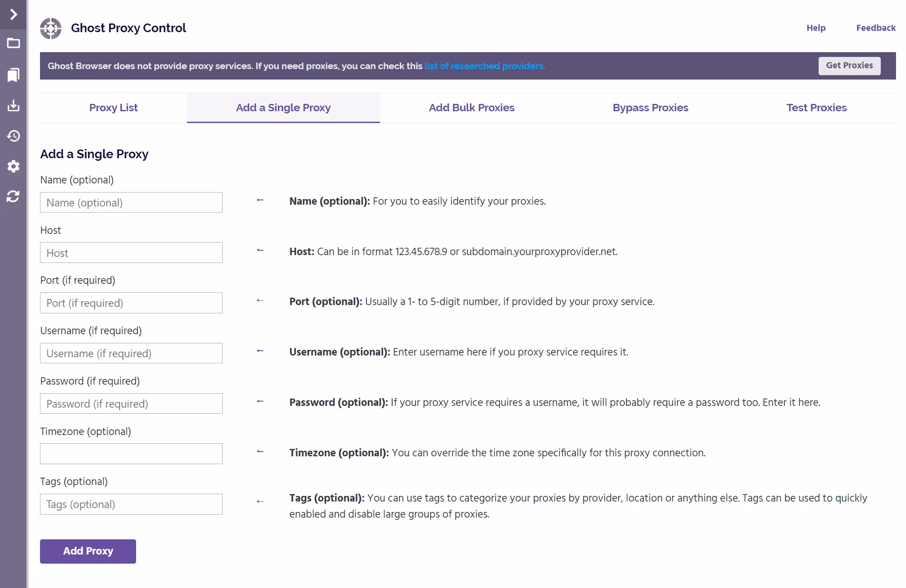This screenshot has width=906, height=588.
Task: Open the Test Proxies tab
Action: [816, 108]
